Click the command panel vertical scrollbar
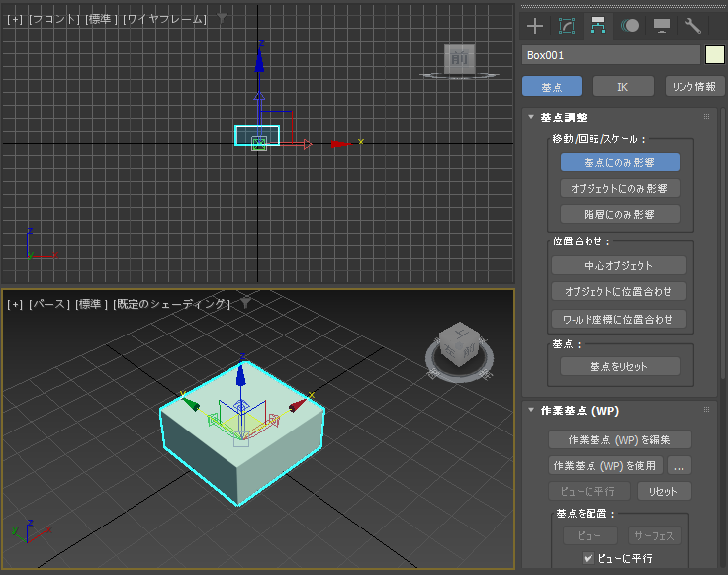728x575 pixels. [x=723, y=243]
